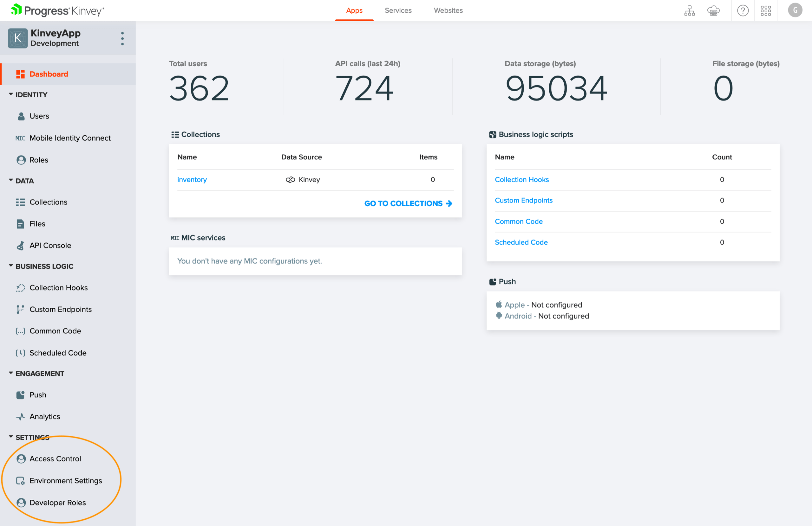This screenshot has width=812, height=526.
Task: Open the apps grid launcher icon
Action: pos(766,10)
